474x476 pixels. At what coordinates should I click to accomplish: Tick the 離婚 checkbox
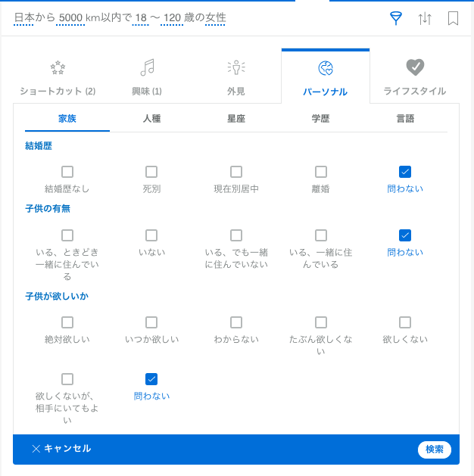click(x=321, y=172)
